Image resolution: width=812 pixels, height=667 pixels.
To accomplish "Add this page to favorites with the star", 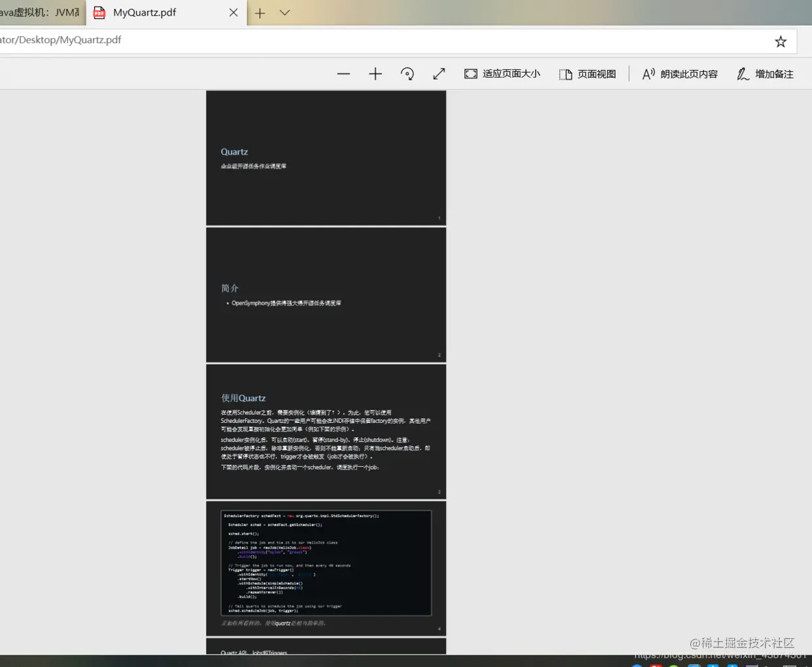I will click(781, 42).
